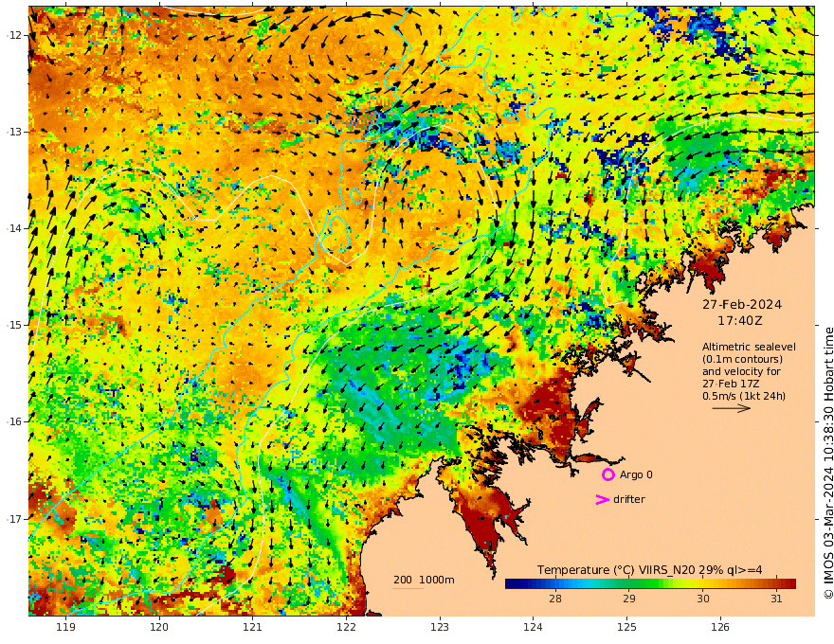Click the 'and velocity for' caption line
The image size is (834, 644).
pos(741,371)
